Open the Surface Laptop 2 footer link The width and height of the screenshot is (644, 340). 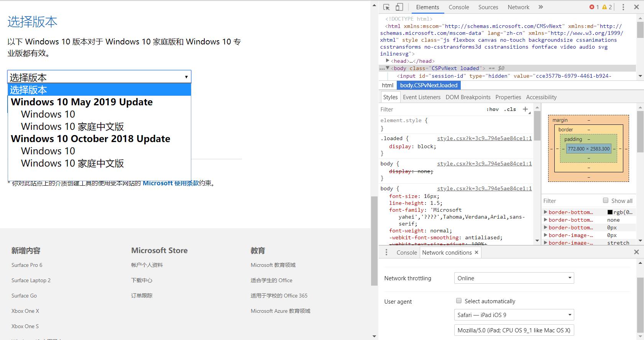click(31, 280)
